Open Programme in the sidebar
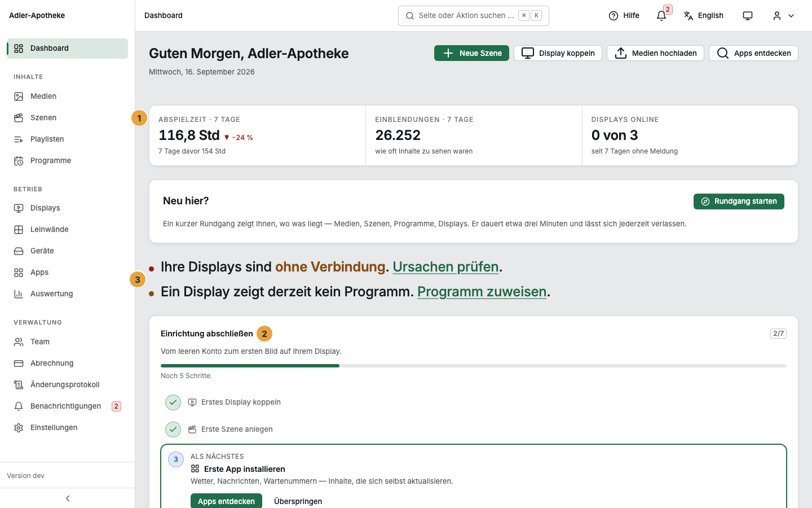Screen dimensions: 812x508 pyautogui.click(x=68, y=160)
